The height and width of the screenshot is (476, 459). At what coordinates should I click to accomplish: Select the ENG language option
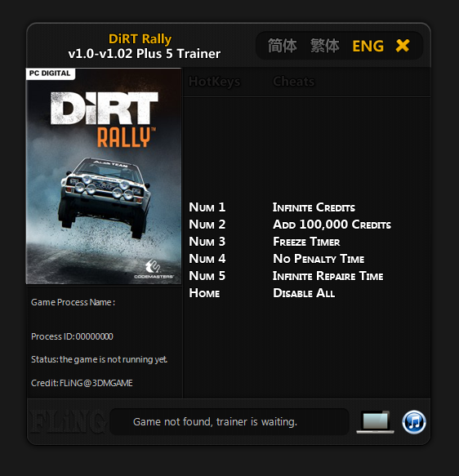click(x=368, y=47)
